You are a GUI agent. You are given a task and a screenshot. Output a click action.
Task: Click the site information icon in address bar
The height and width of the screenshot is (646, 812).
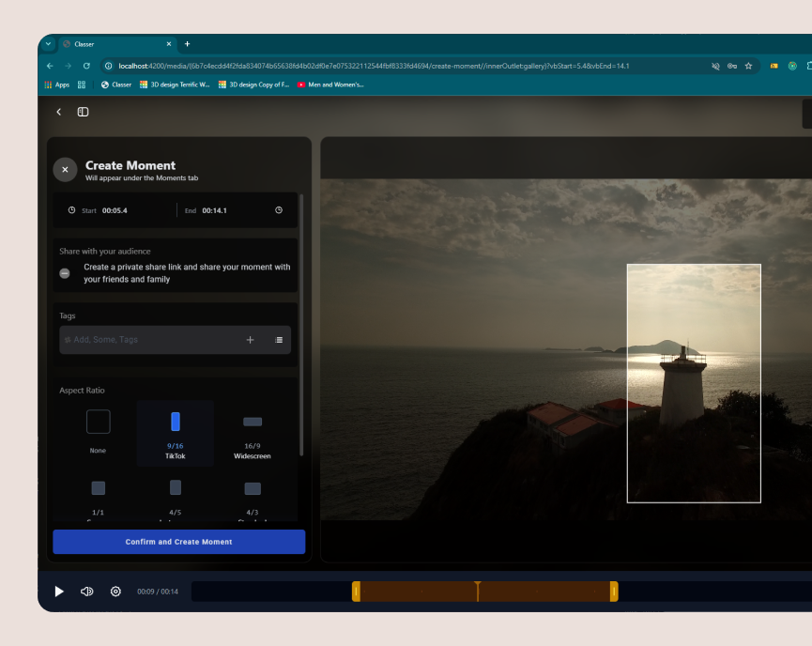click(108, 66)
